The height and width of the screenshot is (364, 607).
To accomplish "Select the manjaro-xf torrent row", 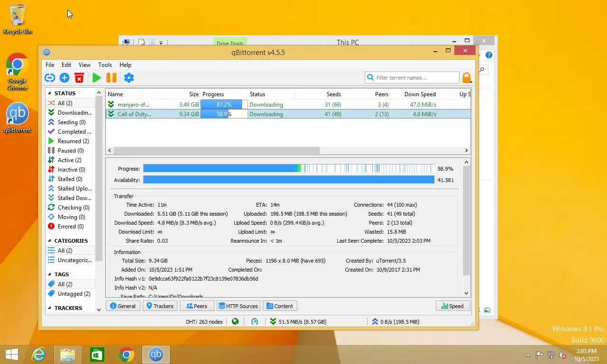I will pos(288,105).
